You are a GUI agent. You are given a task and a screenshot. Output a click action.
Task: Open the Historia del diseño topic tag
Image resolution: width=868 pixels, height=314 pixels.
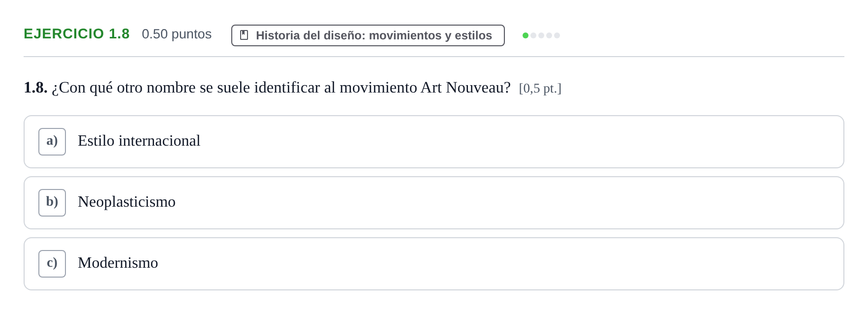[368, 35]
